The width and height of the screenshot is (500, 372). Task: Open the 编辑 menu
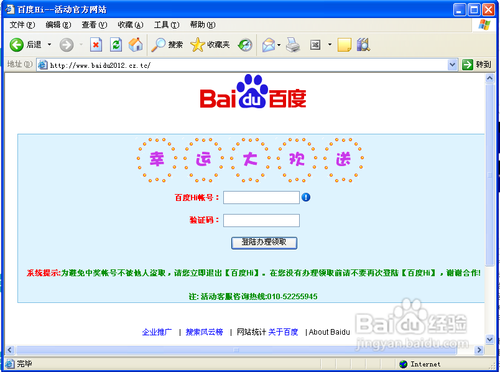[58, 25]
